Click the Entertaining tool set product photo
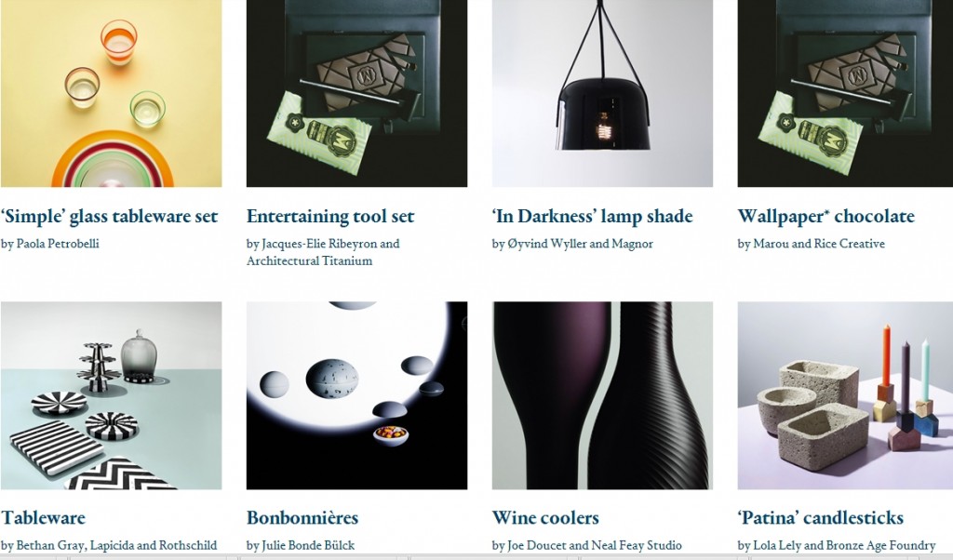Screen dimensions: 953x560 [x=356, y=94]
